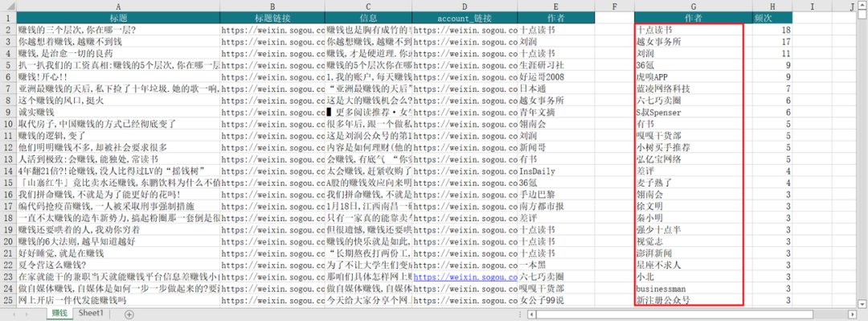This screenshot has height=321, width=868.
Task: Select the 女公子99说 author cell
Action: 556,301
